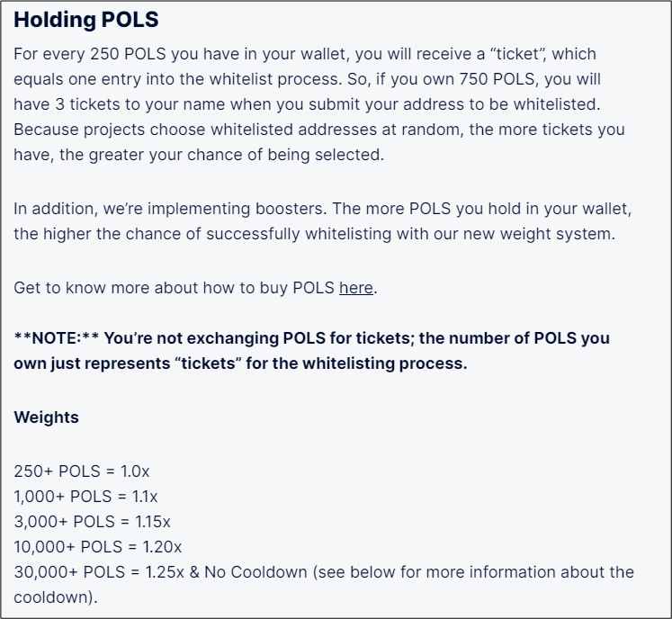Select the '1,000+ POLS = 1.1x' line
Image resolution: width=672 pixels, height=619 pixels.
[x=85, y=497]
